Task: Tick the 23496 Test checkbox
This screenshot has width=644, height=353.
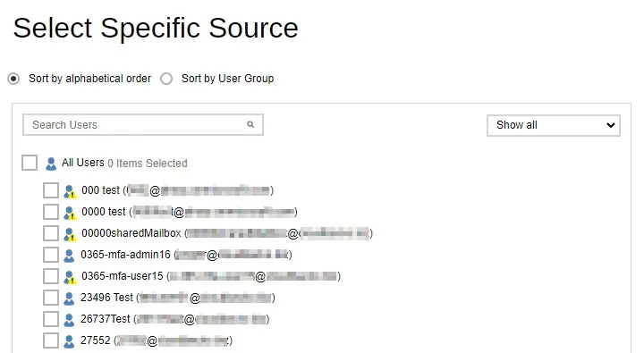Action: [x=51, y=298]
